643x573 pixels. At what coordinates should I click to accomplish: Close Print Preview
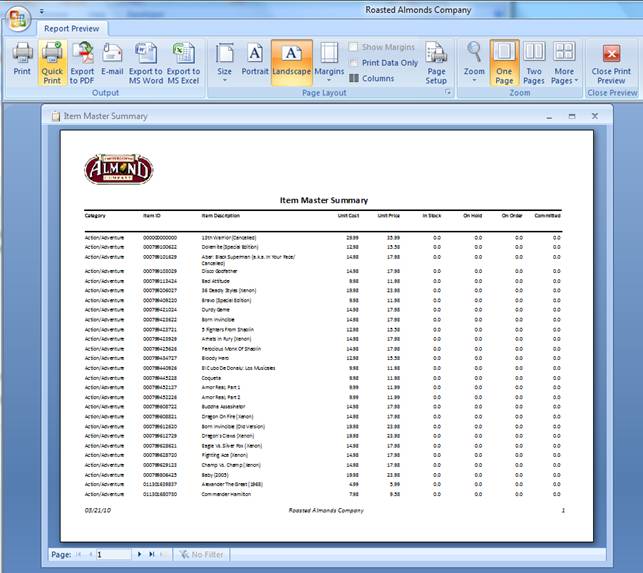click(x=611, y=62)
